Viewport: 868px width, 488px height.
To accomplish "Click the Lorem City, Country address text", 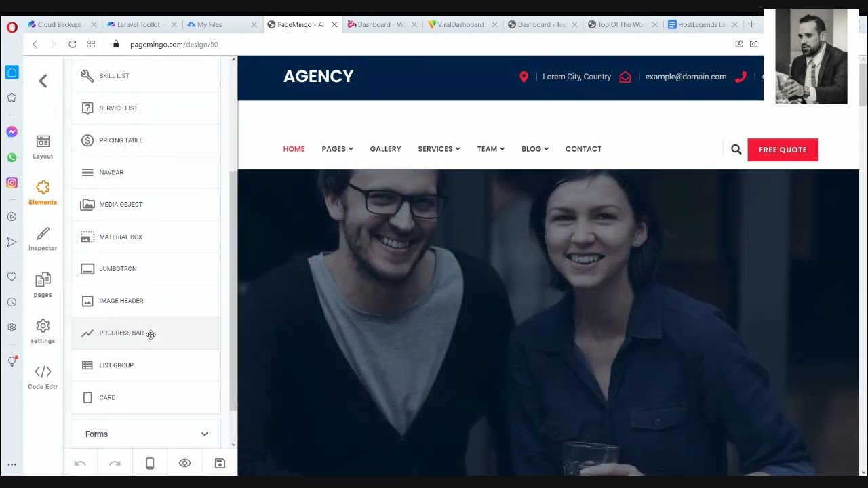I will point(576,77).
